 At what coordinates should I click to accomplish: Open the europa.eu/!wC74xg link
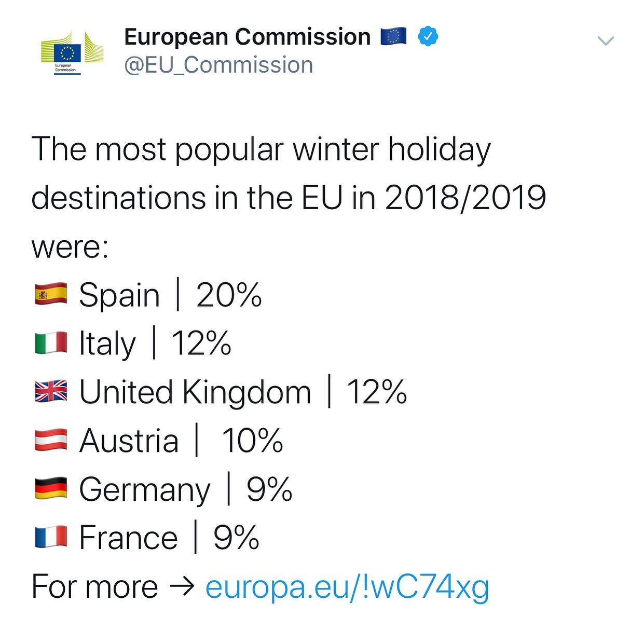coord(347,586)
